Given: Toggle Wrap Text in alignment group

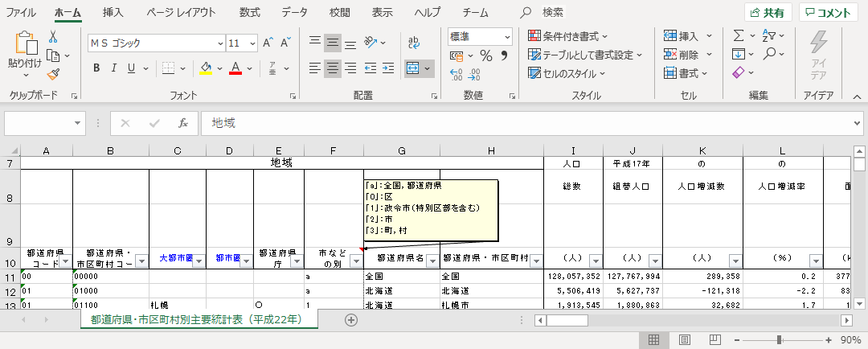Looking at the screenshot, I should pyautogui.click(x=415, y=42).
